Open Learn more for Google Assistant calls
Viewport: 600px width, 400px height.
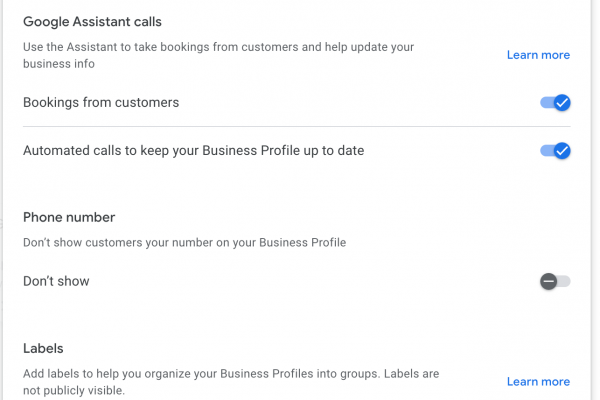point(538,55)
